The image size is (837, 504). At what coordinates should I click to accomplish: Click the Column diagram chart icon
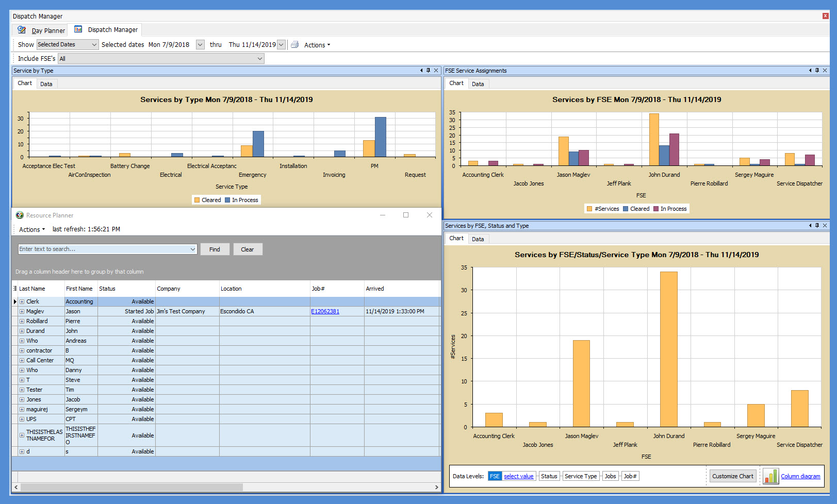770,476
